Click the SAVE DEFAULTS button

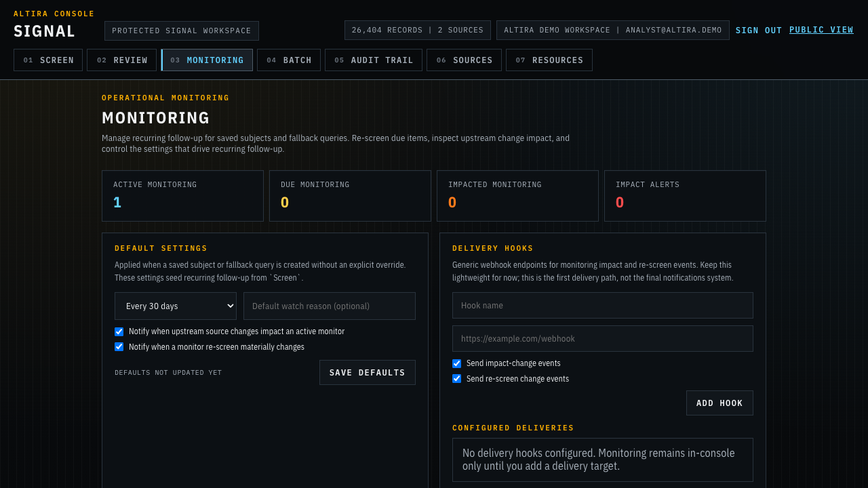point(367,372)
